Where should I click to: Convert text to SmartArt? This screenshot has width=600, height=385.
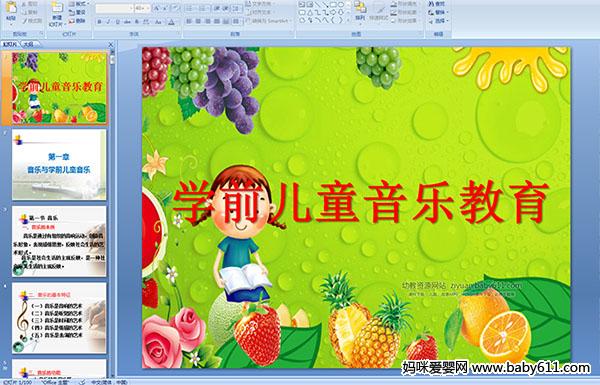[269, 21]
